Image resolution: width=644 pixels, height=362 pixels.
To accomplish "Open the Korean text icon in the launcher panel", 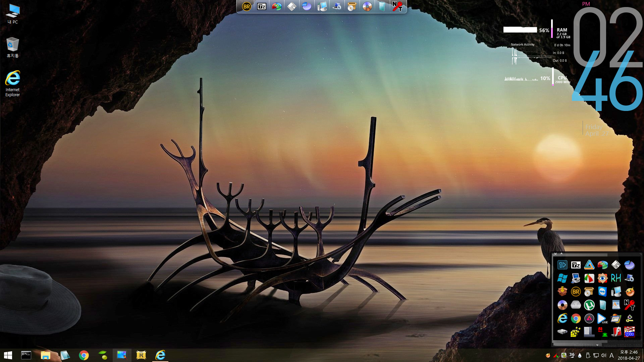I will coord(603,332).
